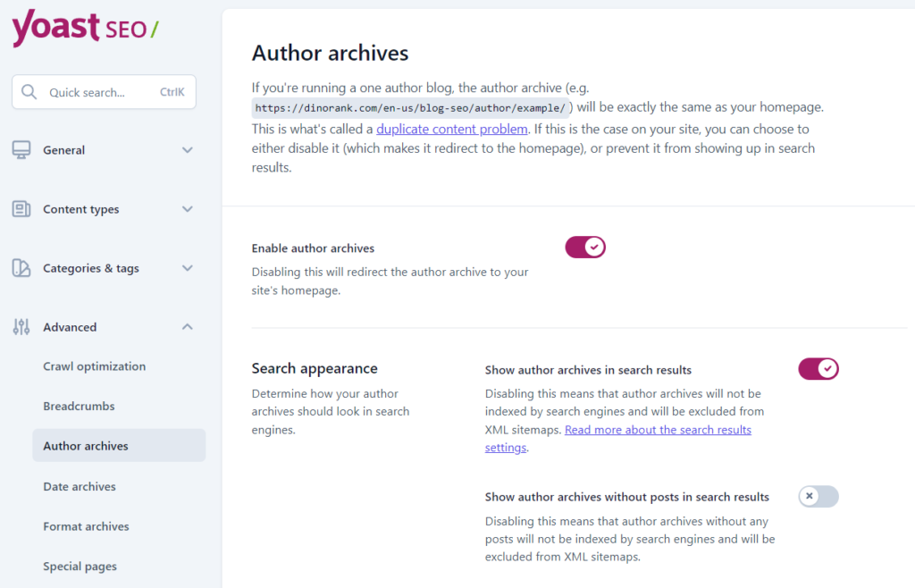
Task: Expand the Categories & tags chevron
Action: point(188,268)
